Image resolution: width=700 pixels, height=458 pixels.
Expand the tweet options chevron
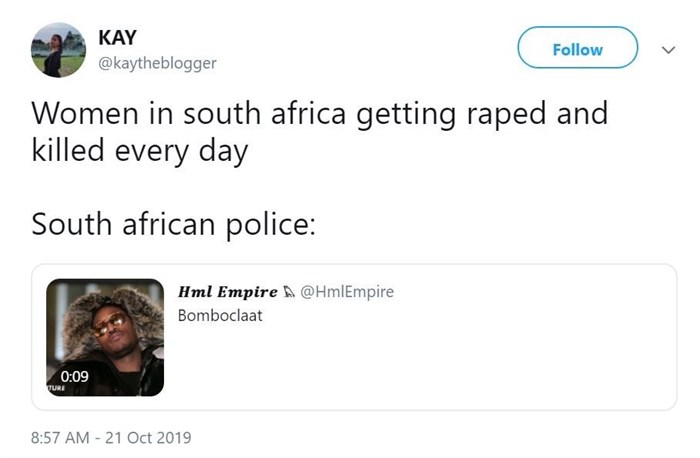[669, 48]
